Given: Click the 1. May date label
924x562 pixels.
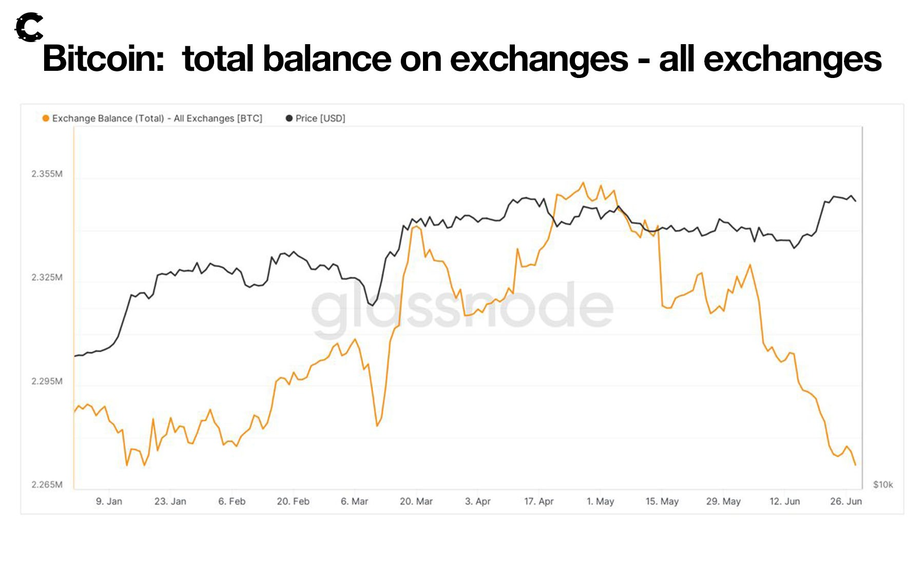Looking at the screenshot, I should coord(600,501).
